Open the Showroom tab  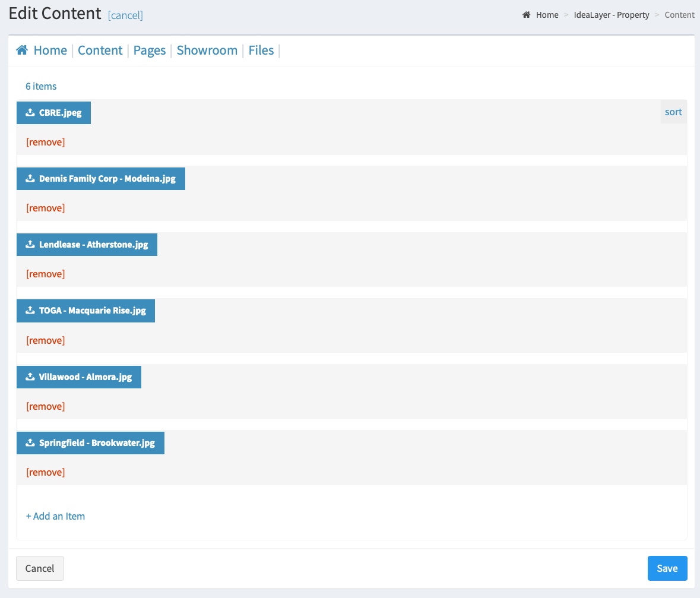[207, 50]
